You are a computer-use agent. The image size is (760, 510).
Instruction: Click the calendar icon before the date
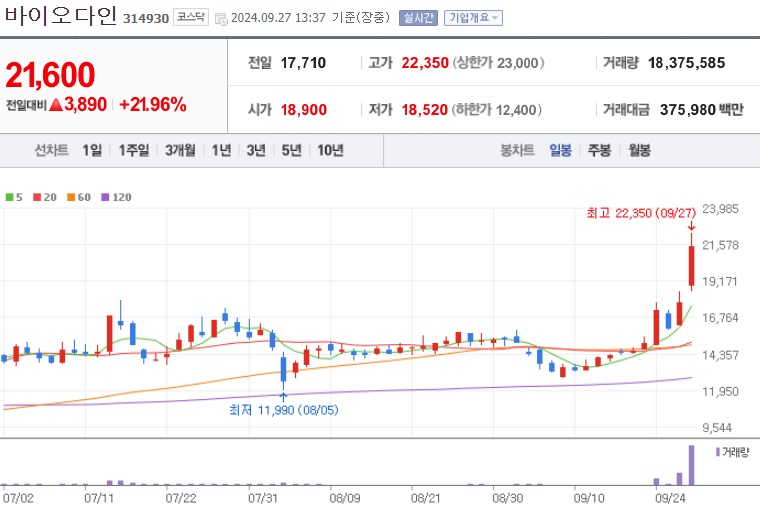click(221, 19)
